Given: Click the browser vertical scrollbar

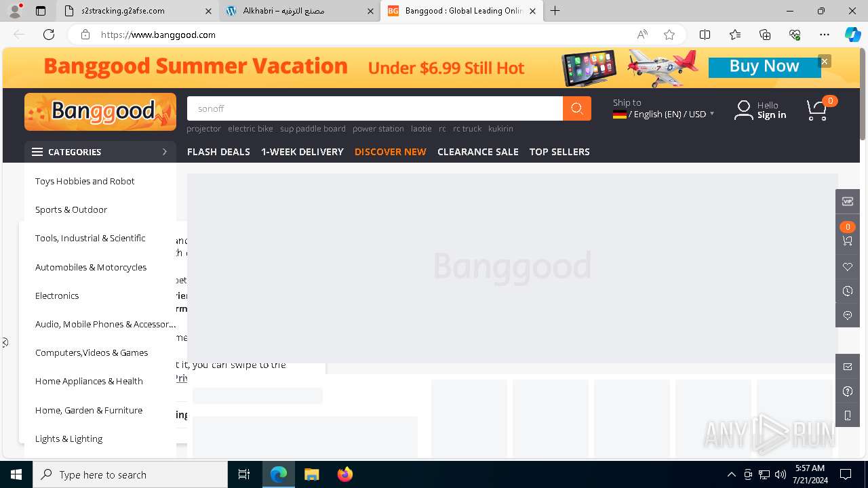Looking at the screenshot, I should point(863,94).
